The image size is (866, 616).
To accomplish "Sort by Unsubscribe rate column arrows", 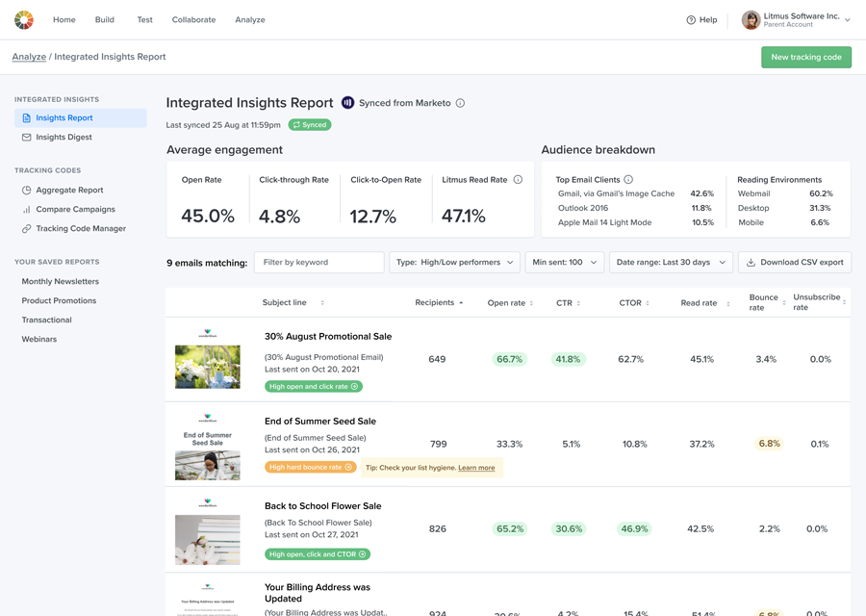I will (x=844, y=302).
